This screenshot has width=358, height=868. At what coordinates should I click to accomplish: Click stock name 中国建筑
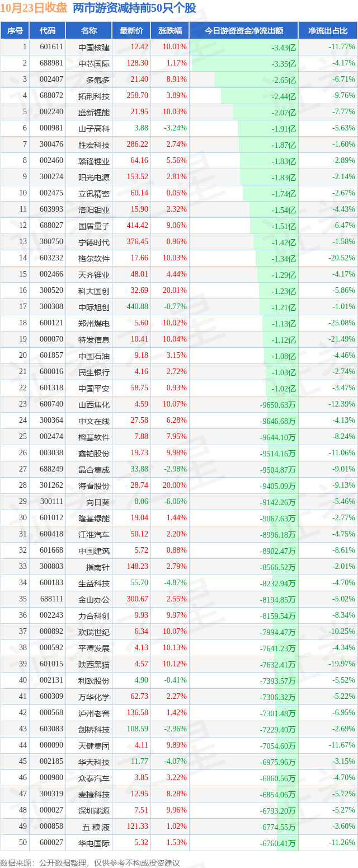click(x=94, y=550)
